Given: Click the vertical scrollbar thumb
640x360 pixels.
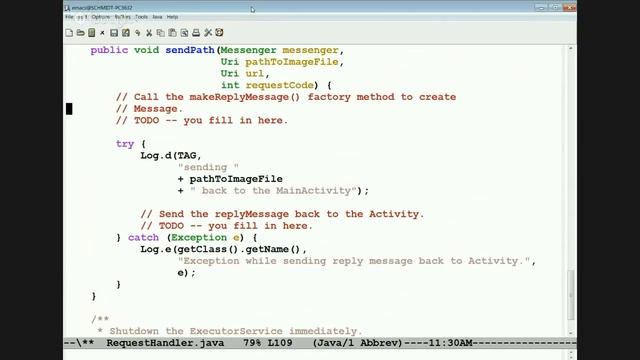Looking at the screenshot, I should coord(571,295).
